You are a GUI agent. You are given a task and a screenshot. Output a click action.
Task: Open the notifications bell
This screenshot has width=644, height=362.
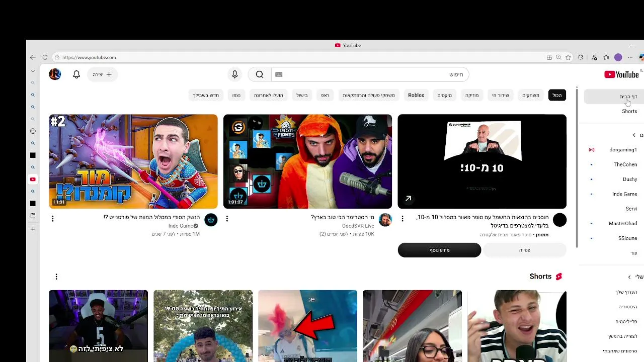click(76, 74)
